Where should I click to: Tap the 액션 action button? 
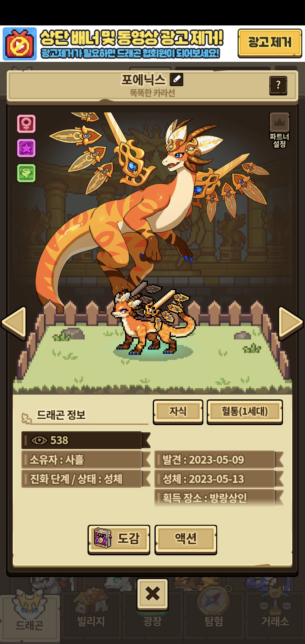click(186, 539)
